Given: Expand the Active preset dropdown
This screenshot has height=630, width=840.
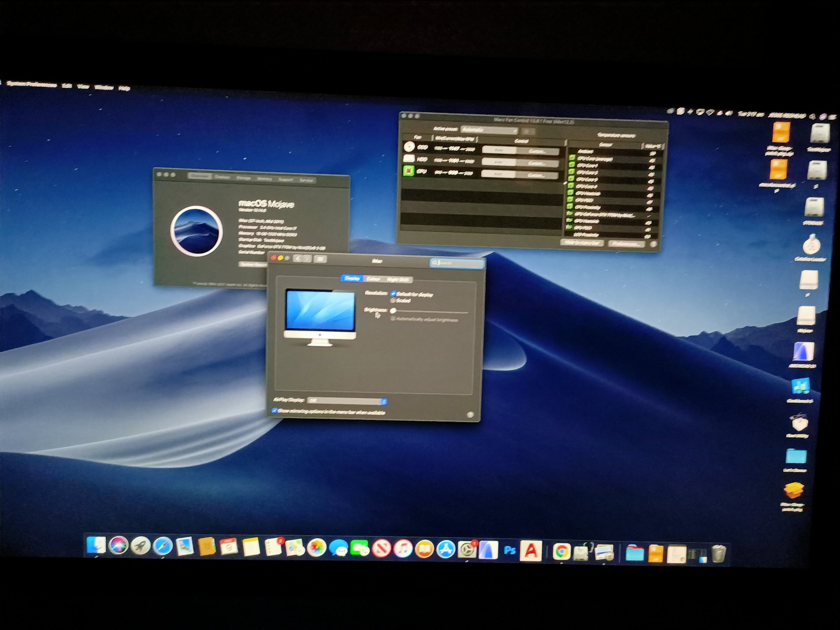Looking at the screenshot, I should point(489,130).
